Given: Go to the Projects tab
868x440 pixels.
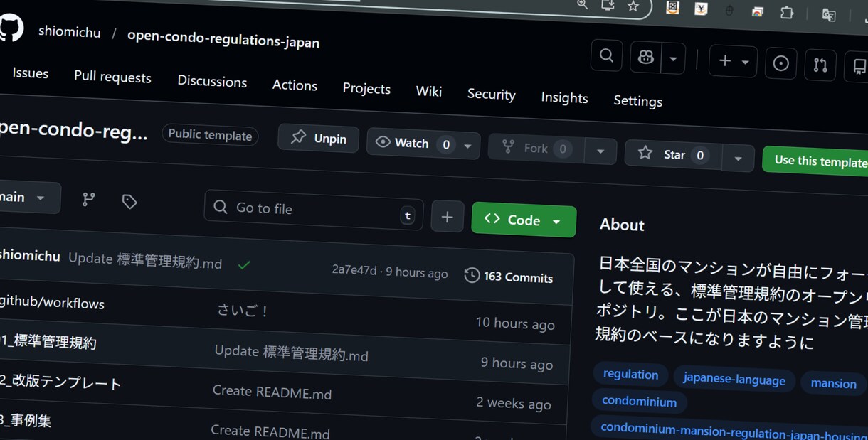Looking at the screenshot, I should (x=366, y=89).
